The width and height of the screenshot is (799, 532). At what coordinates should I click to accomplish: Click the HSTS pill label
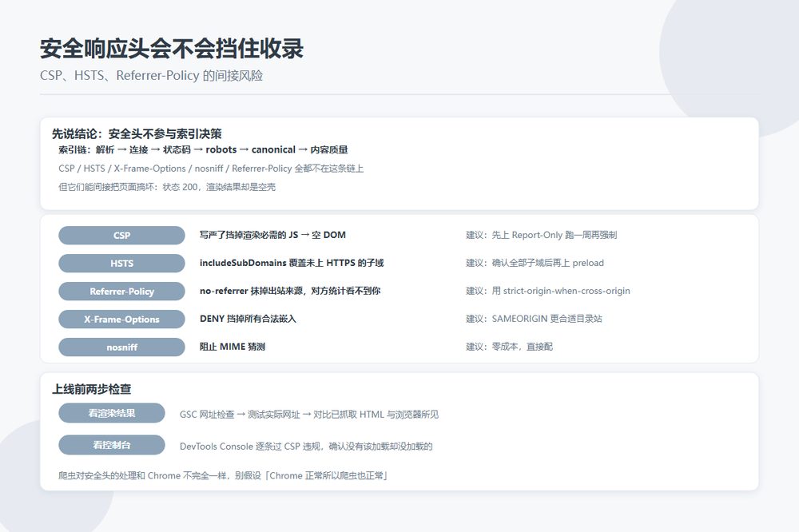[x=121, y=264]
